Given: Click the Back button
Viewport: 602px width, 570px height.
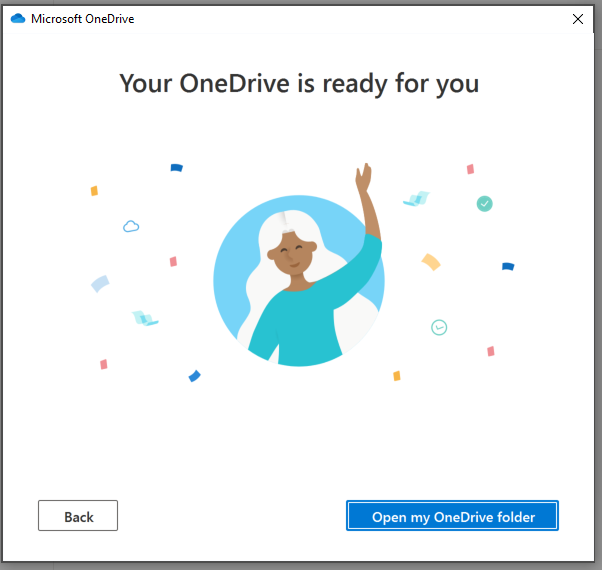Looking at the screenshot, I should (78, 515).
